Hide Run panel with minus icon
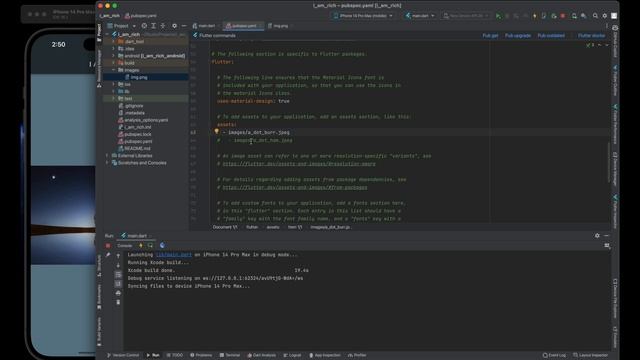The width and height of the screenshot is (640, 360). click(x=607, y=236)
